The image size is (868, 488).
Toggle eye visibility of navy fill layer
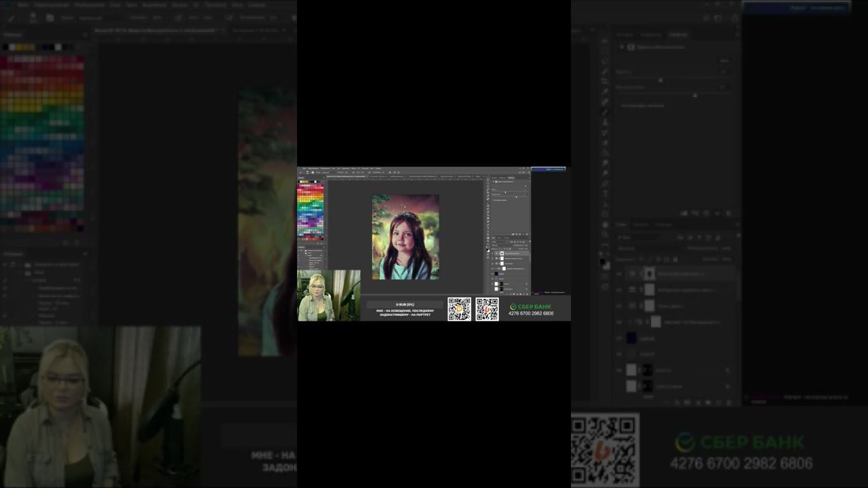[x=492, y=273]
